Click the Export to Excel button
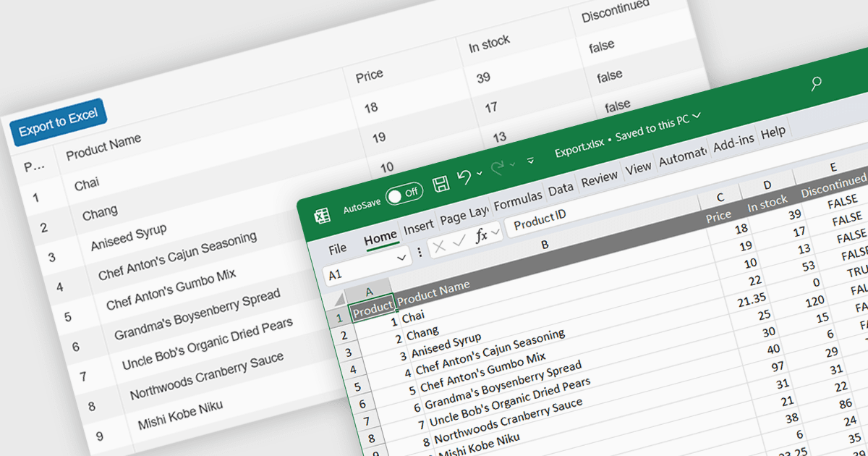Screen dimensions: 868x456 tap(58, 122)
